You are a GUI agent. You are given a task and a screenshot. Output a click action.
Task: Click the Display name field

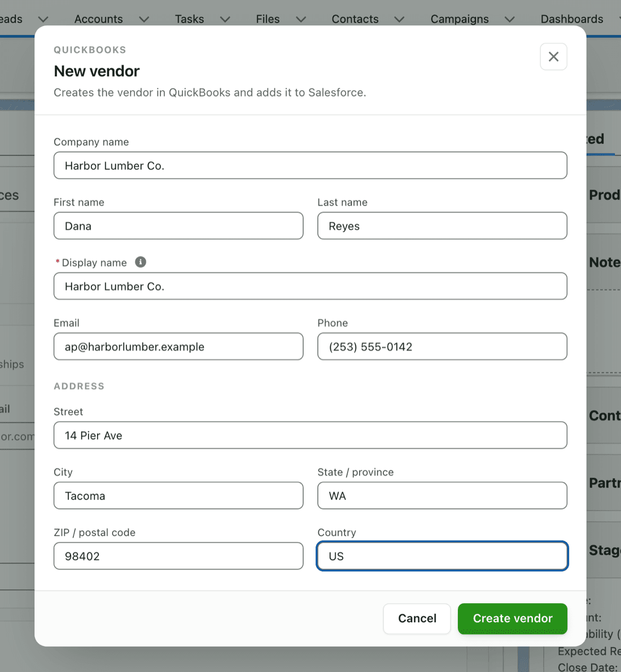[310, 286]
